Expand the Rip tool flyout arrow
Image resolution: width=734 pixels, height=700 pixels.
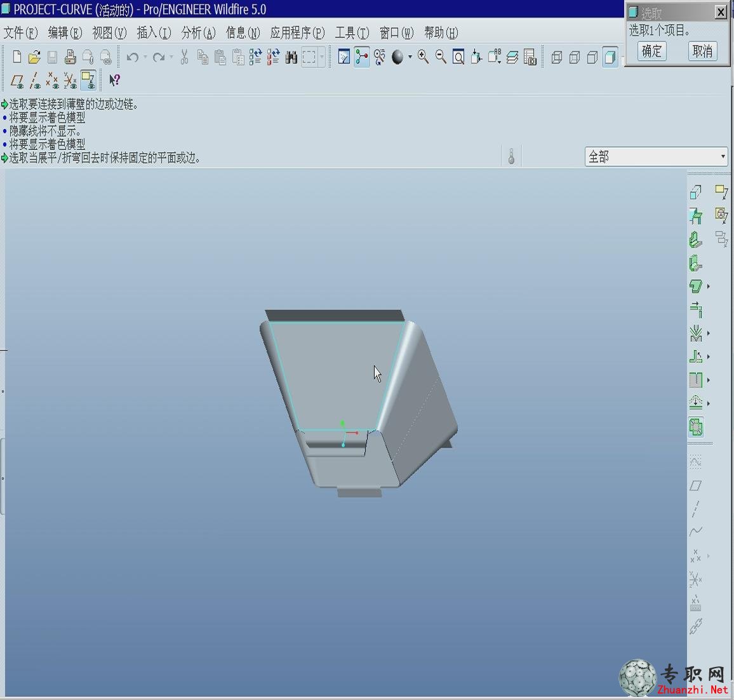[x=709, y=380]
